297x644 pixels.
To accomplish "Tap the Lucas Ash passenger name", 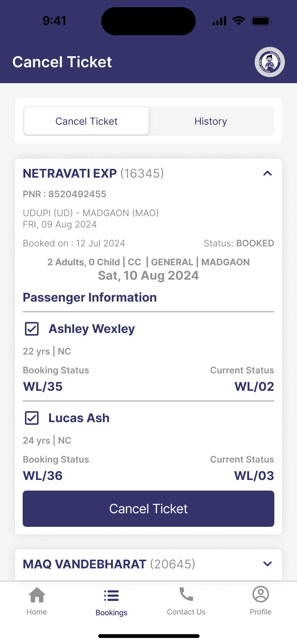I will coord(79,418).
